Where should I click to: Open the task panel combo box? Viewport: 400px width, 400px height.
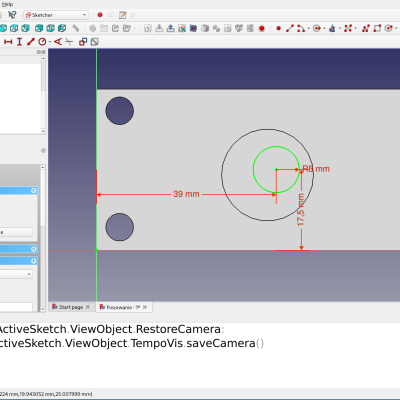(16, 274)
